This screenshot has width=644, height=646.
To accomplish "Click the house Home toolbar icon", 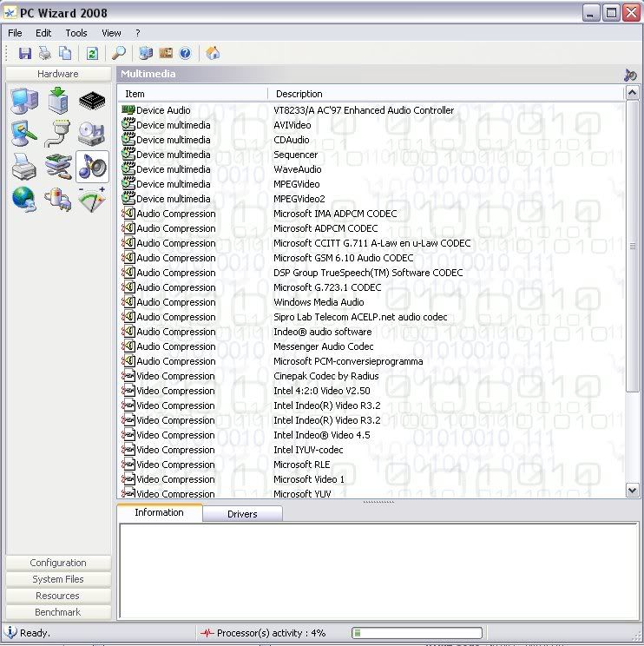I will tap(213, 53).
